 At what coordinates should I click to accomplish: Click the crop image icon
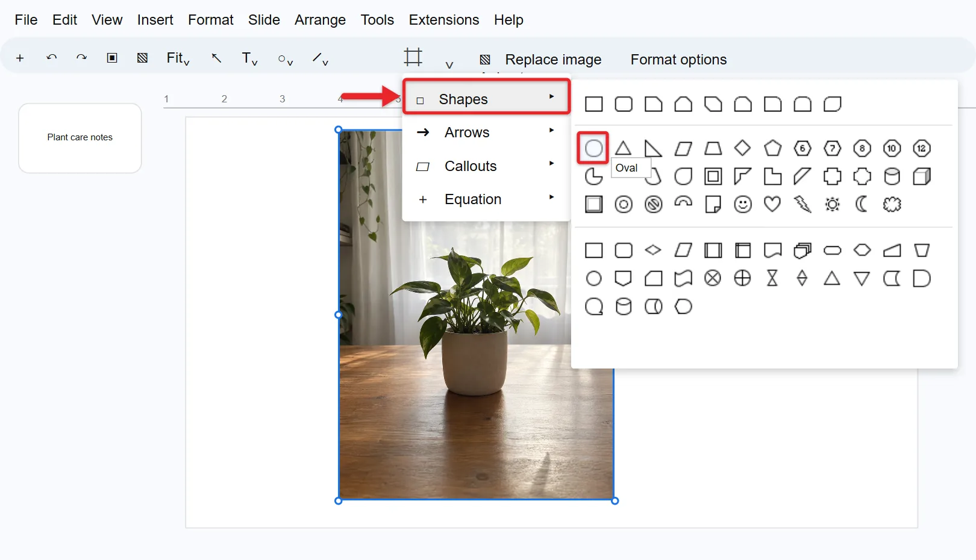coord(413,57)
